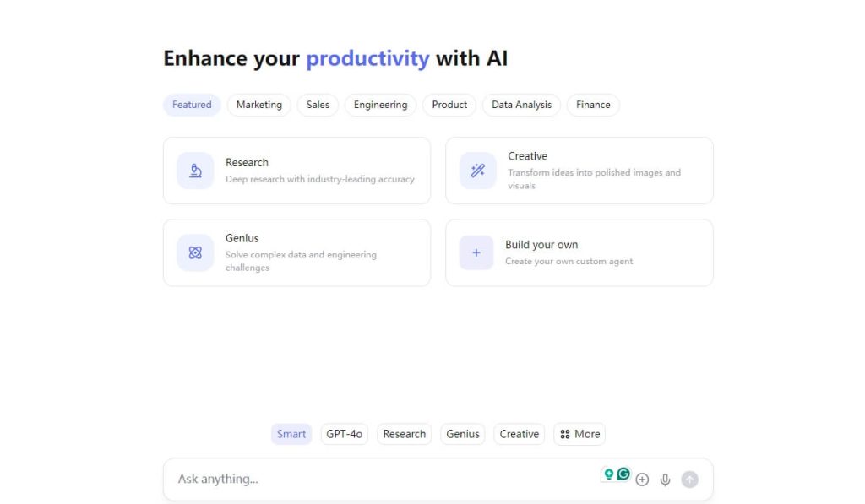Click the plus icon on Build your own

(476, 252)
